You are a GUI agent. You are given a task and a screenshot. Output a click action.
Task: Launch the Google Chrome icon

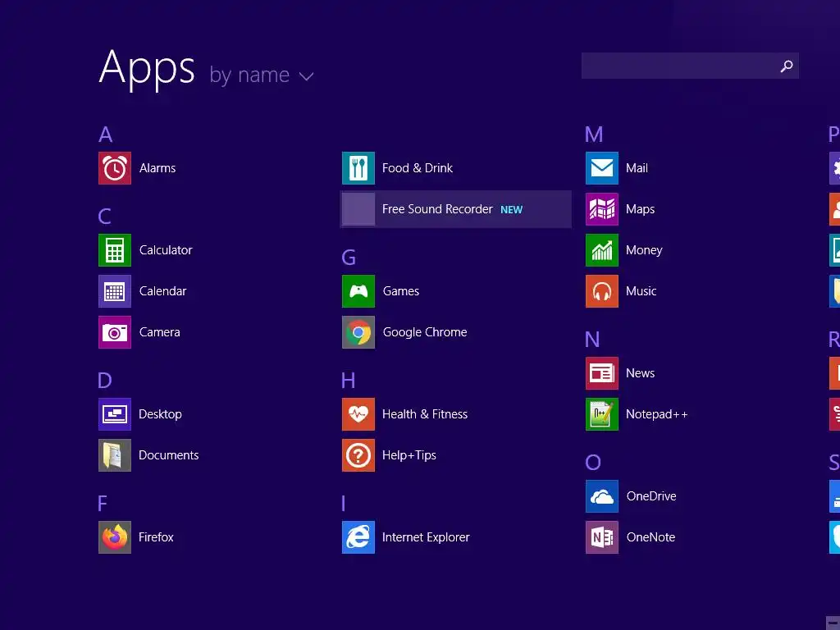pos(358,332)
